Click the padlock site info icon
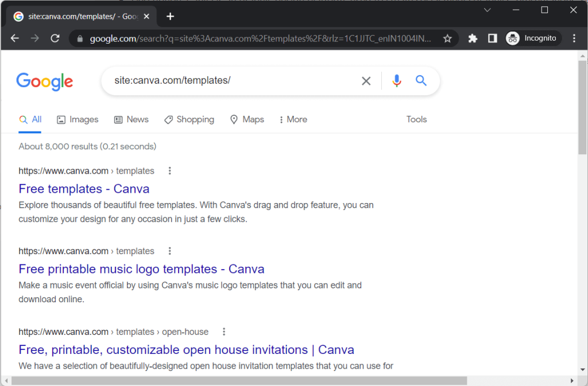 click(80, 38)
